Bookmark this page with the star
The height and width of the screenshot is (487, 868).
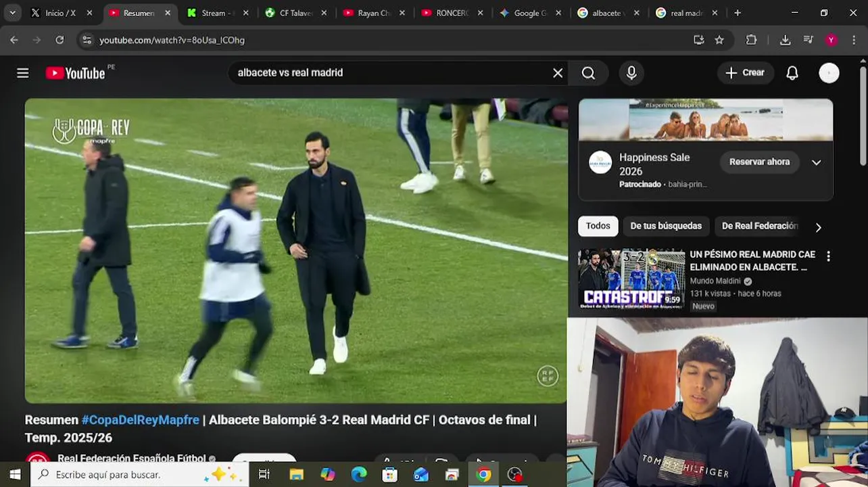(719, 40)
